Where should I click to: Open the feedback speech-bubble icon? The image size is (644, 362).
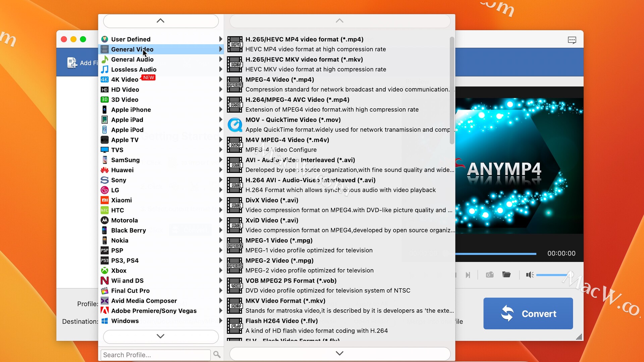(x=572, y=40)
